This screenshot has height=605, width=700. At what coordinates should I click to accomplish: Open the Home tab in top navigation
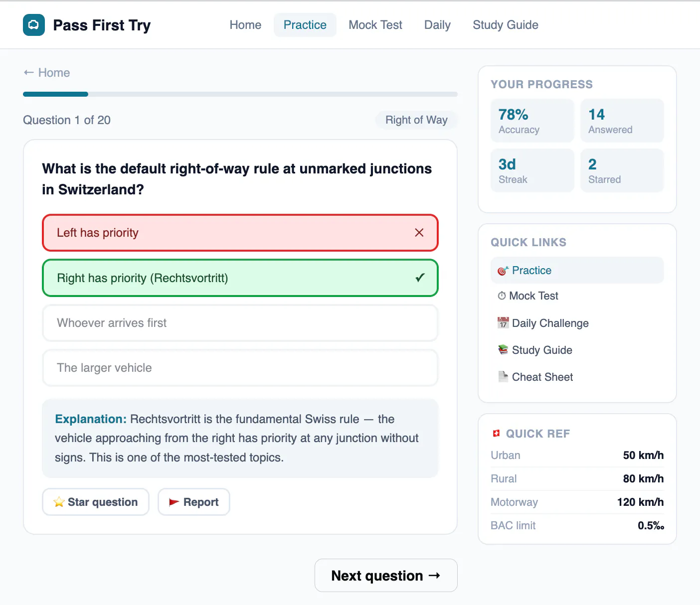[245, 25]
